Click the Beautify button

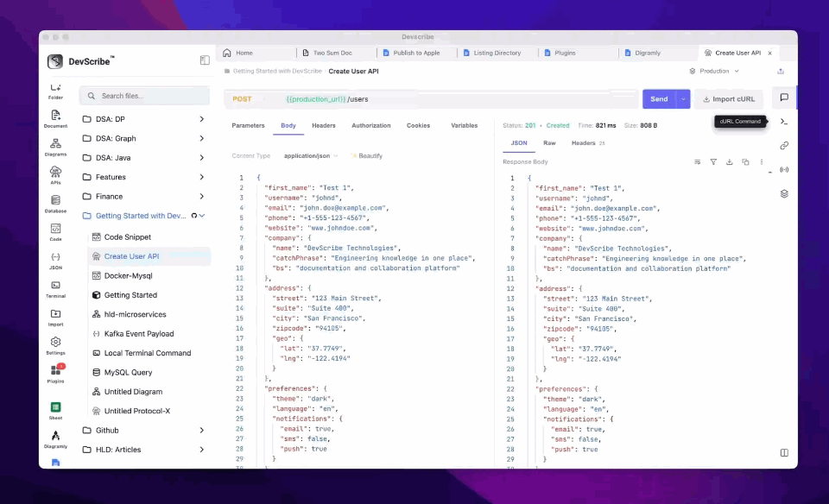point(366,156)
